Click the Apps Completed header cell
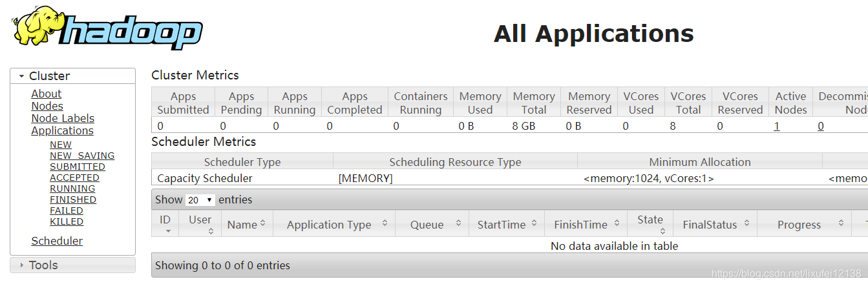The image size is (868, 286). 355,103
